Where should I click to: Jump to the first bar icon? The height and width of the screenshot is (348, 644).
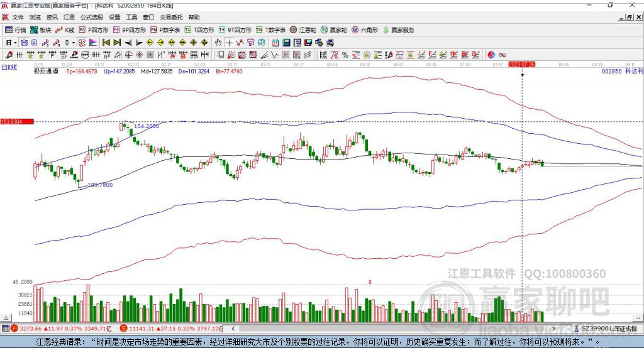(106, 43)
